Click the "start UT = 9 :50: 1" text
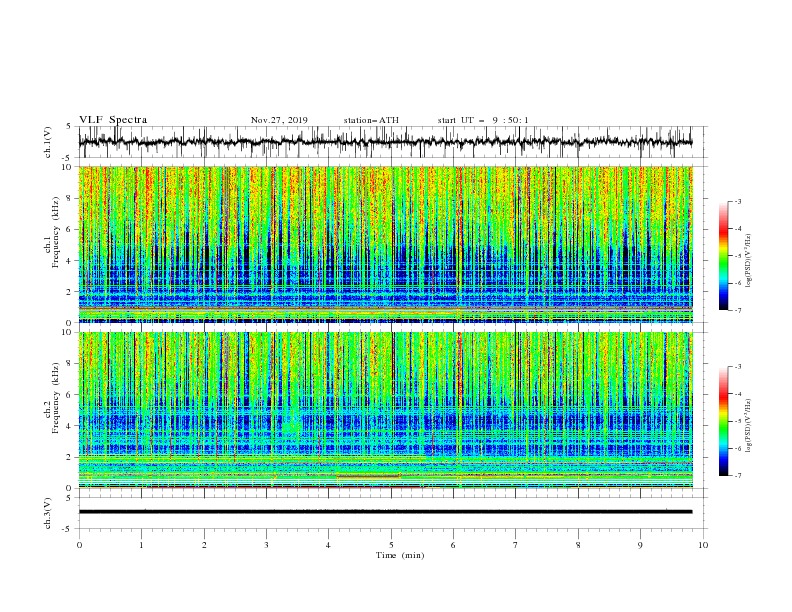Screen dimensions: 792x612 coord(483,120)
